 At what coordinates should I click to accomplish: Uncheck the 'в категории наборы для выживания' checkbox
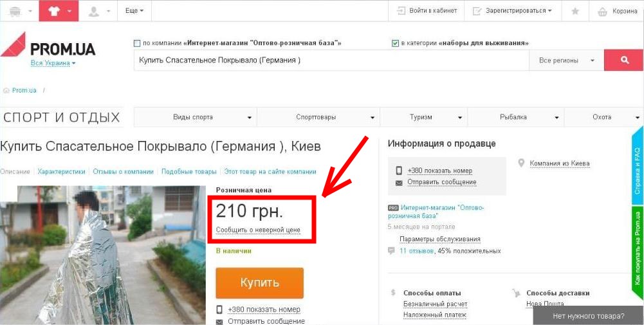point(395,43)
